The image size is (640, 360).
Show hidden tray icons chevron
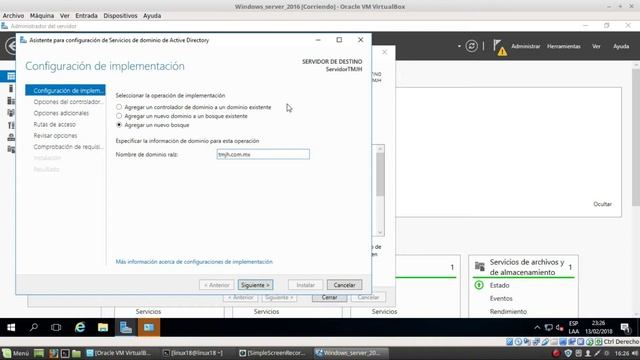pyautogui.click(x=537, y=327)
